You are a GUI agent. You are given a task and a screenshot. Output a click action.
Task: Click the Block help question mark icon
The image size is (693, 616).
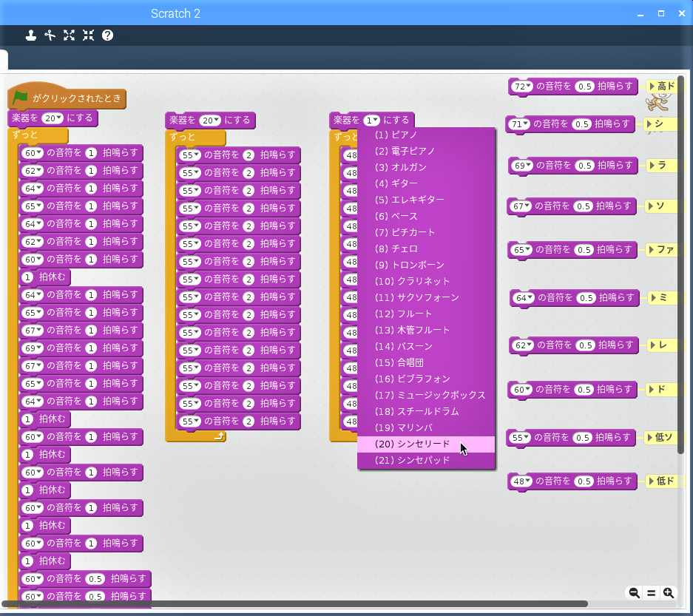[108, 35]
